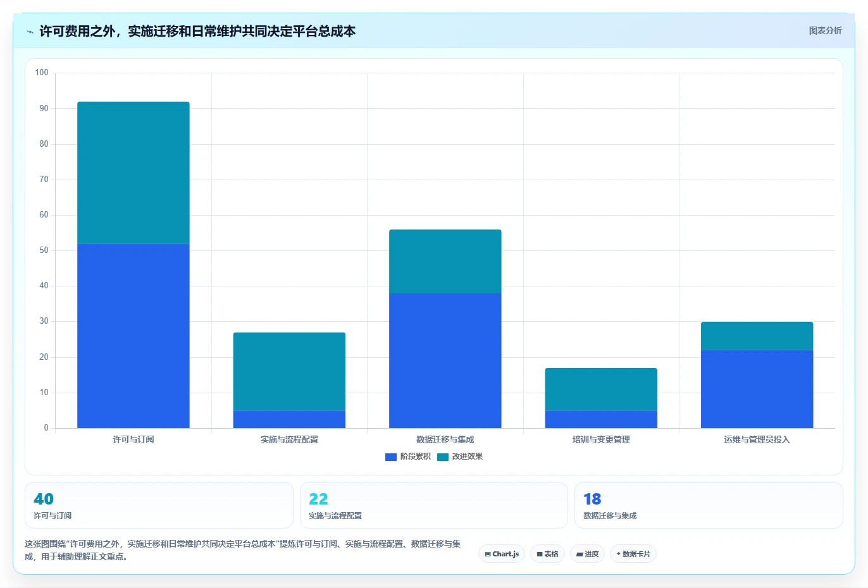This screenshot has height=588, width=868.
Task: Click the x-axis label 培训与变更管理
Action: [601, 439]
